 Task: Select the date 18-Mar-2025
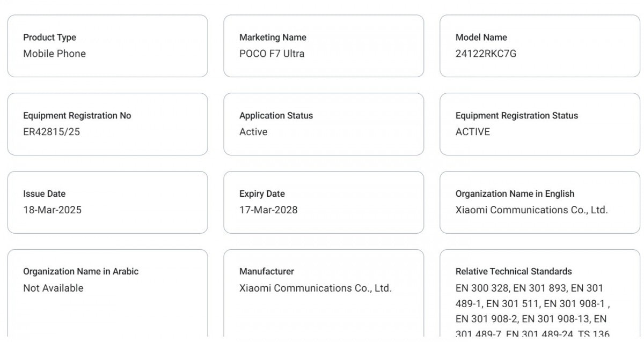(52, 210)
